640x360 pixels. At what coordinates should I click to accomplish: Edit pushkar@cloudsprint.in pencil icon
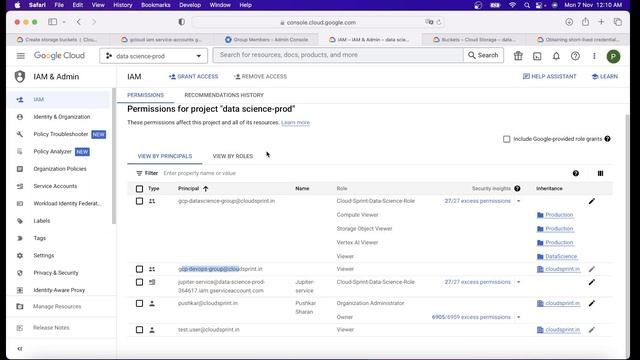[x=591, y=303]
